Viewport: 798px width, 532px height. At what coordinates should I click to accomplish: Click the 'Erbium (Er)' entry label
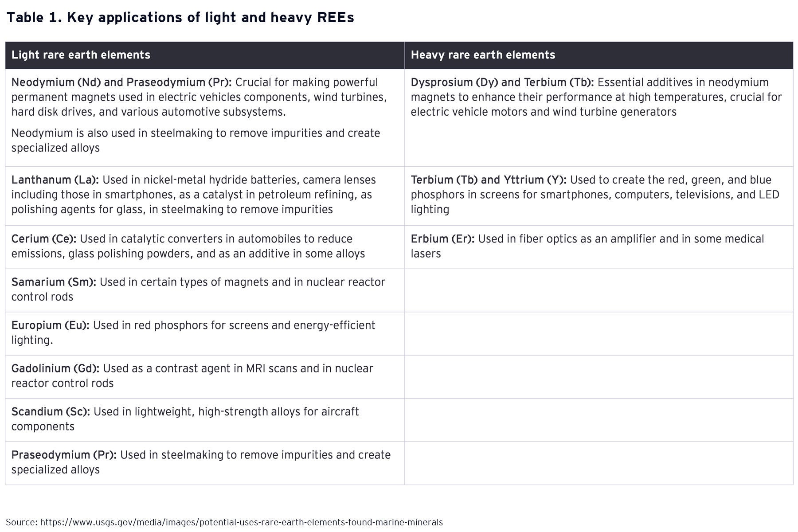pos(442,239)
